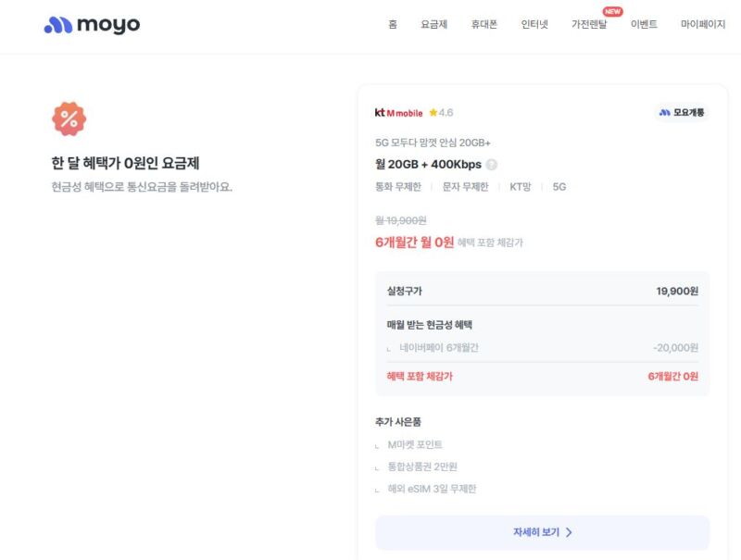Click the NEW badge above 가전렌탈
The width and height of the screenshot is (741, 560).
click(x=612, y=11)
